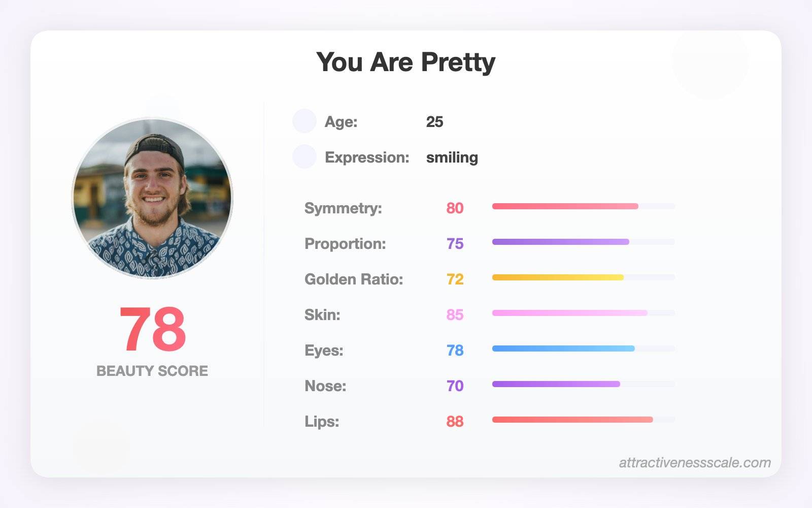
Task: Click the round icon beside Expression
Action: pyautogui.click(x=304, y=156)
